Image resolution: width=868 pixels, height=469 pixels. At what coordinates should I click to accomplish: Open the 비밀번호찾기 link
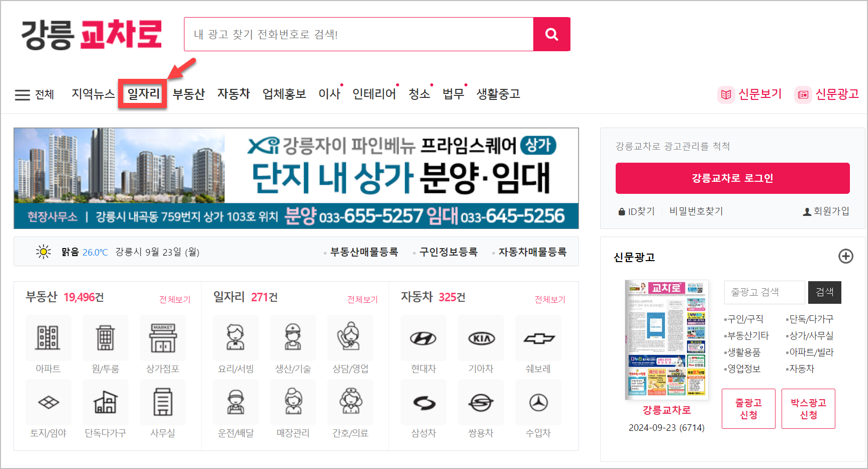(696, 211)
